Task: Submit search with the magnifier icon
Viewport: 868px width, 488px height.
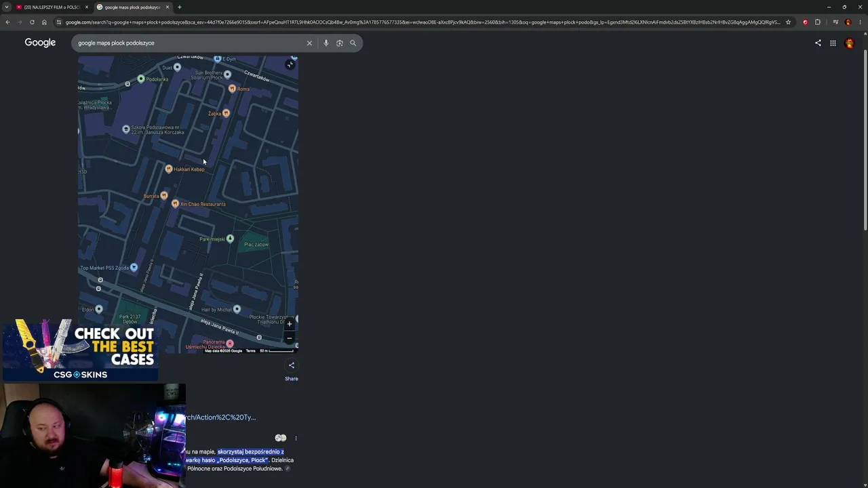Action: pyautogui.click(x=353, y=43)
